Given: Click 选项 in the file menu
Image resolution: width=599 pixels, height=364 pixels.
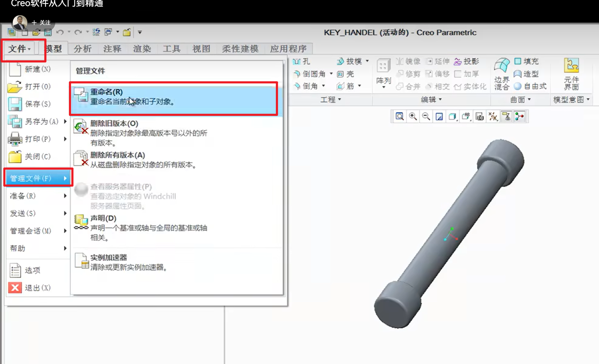Looking at the screenshot, I should tap(32, 270).
